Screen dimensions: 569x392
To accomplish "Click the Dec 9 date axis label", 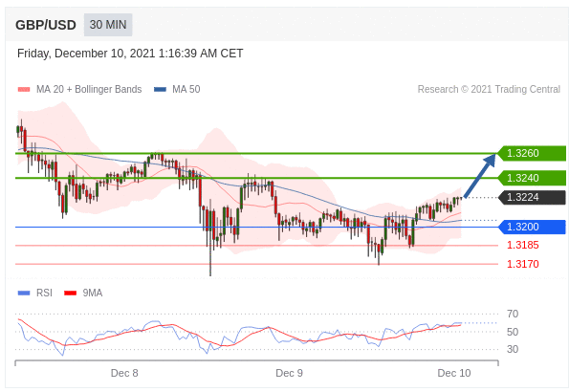I will (289, 373).
